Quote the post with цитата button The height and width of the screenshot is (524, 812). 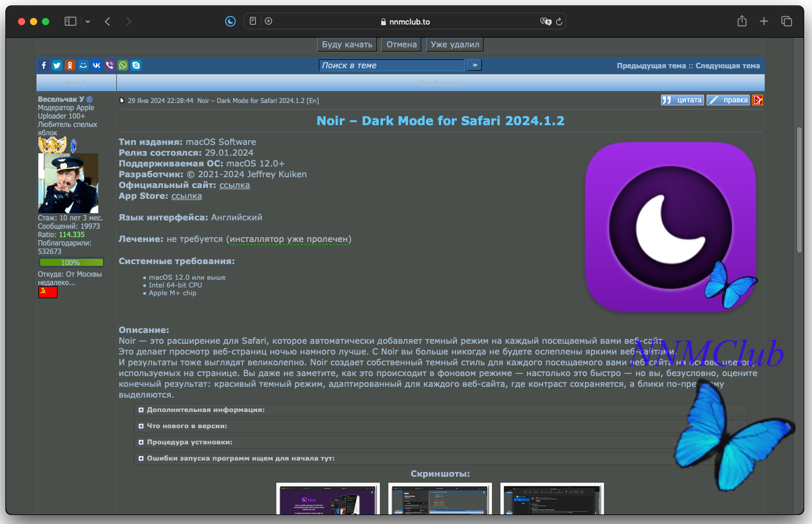point(683,100)
